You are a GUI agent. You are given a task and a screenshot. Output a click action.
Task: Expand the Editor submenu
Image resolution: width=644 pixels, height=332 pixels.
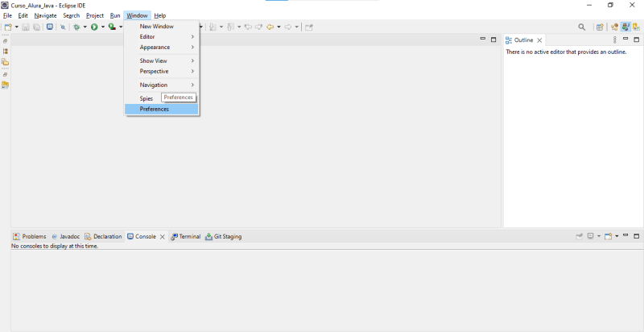[162, 36]
